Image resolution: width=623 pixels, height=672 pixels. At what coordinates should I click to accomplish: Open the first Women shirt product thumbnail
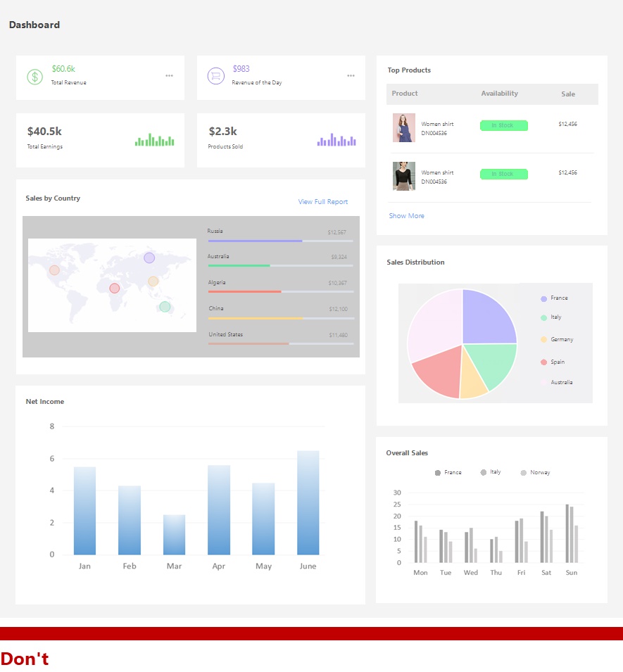pyautogui.click(x=404, y=127)
